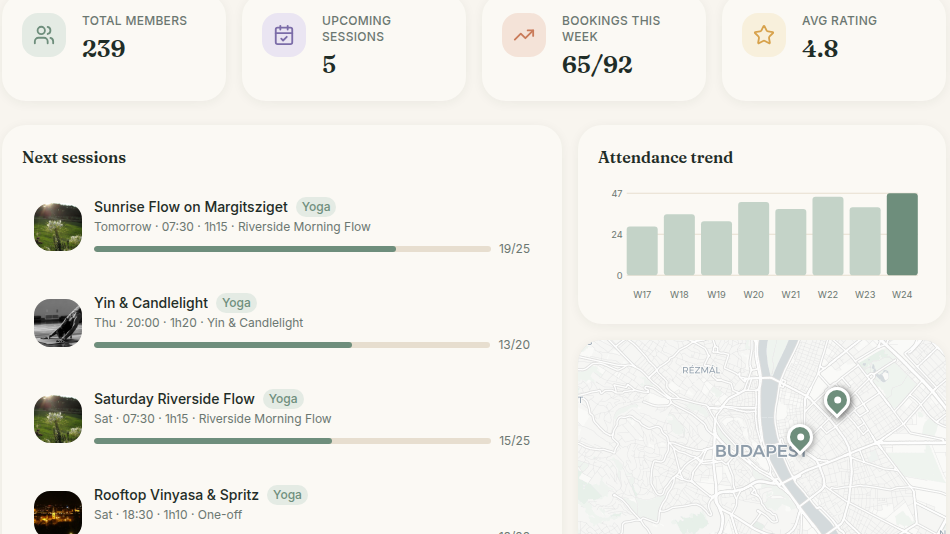Viewport: 950px width, 534px height.
Task: Click the W24 axis label
Action: (902, 295)
